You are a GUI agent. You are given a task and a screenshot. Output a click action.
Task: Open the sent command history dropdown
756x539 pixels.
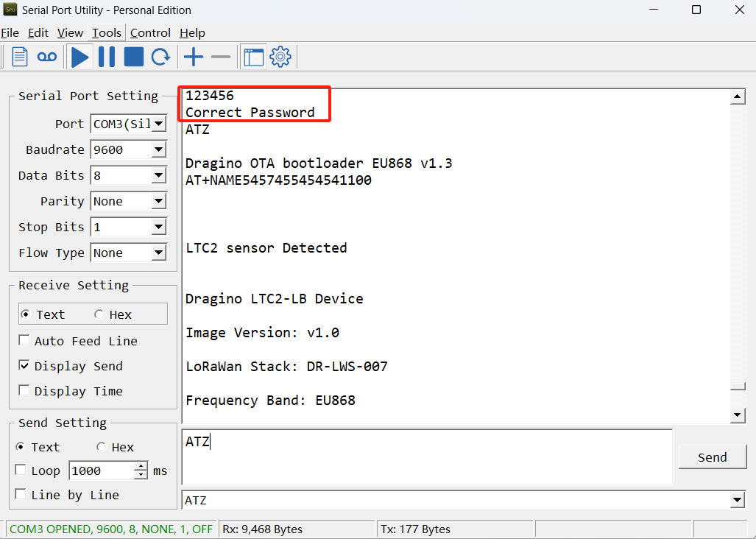[737, 501]
